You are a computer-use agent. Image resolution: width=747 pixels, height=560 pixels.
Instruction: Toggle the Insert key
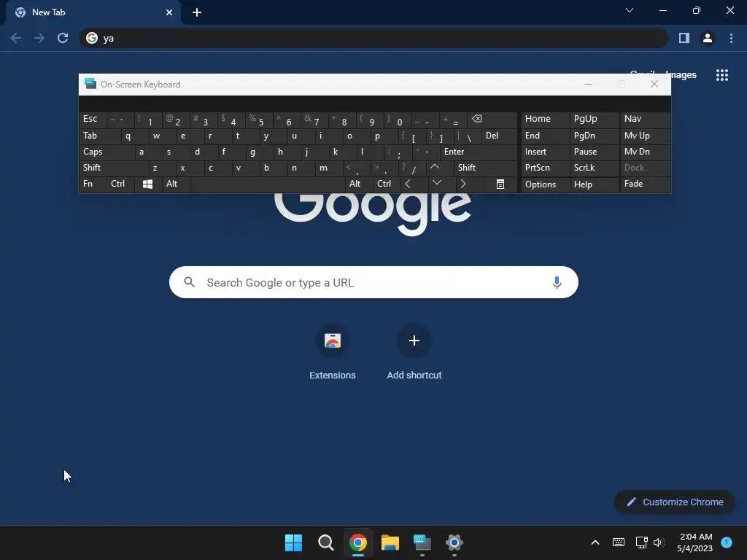546,152
